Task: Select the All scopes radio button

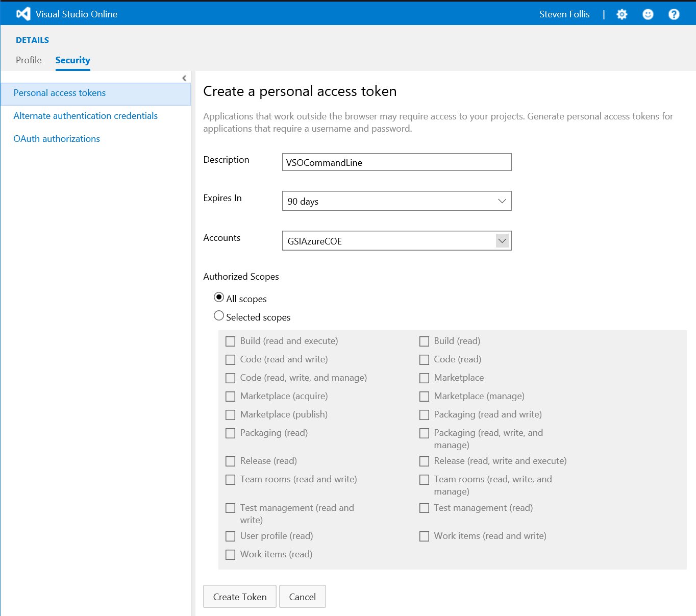Action: 219,297
